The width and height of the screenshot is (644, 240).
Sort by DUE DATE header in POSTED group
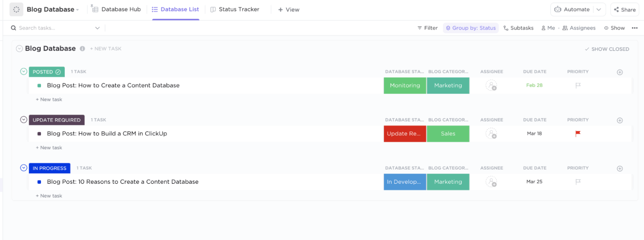pyautogui.click(x=535, y=72)
